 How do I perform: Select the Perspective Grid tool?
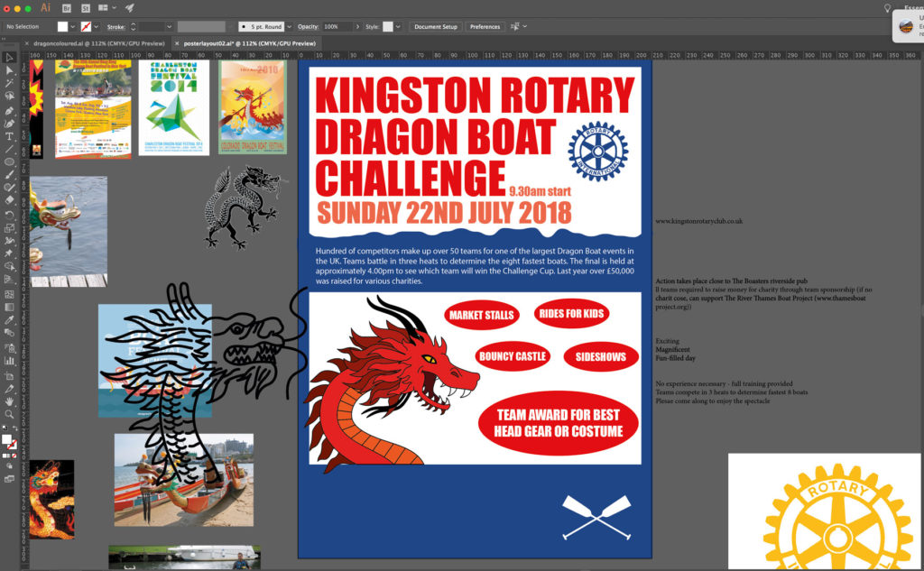click(x=9, y=280)
